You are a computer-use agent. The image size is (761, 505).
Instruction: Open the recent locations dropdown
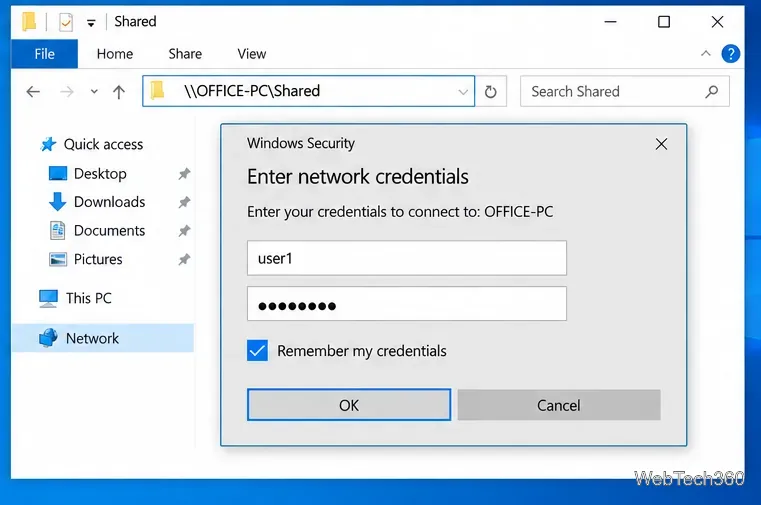(94, 91)
